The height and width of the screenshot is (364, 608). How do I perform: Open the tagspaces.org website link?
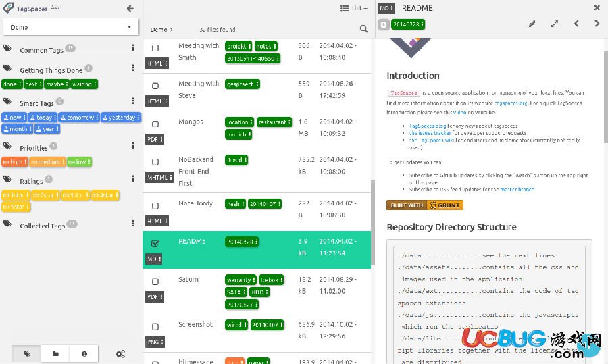tap(511, 103)
